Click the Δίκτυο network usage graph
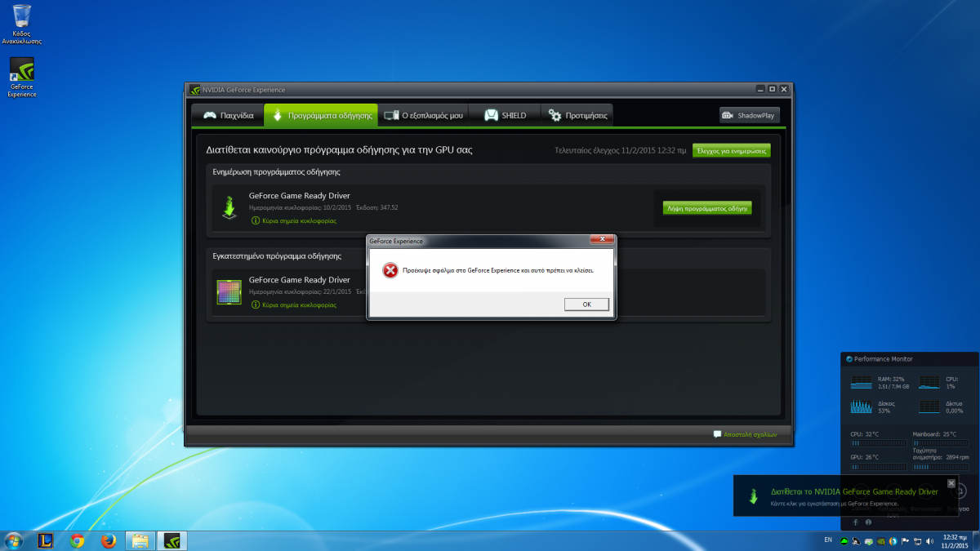The height and width of the screenshot is (551, 980). click(x=929, y=407)
